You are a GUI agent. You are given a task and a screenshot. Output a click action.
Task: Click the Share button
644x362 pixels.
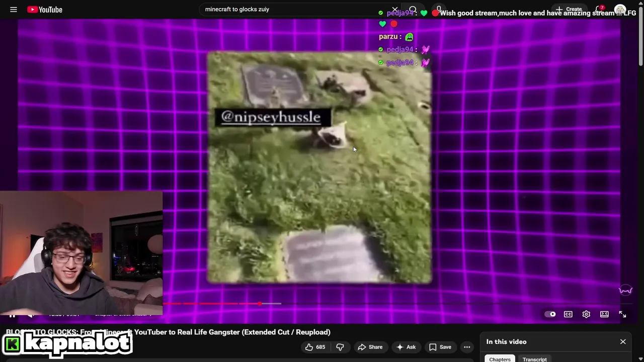[x=370, y=347]
